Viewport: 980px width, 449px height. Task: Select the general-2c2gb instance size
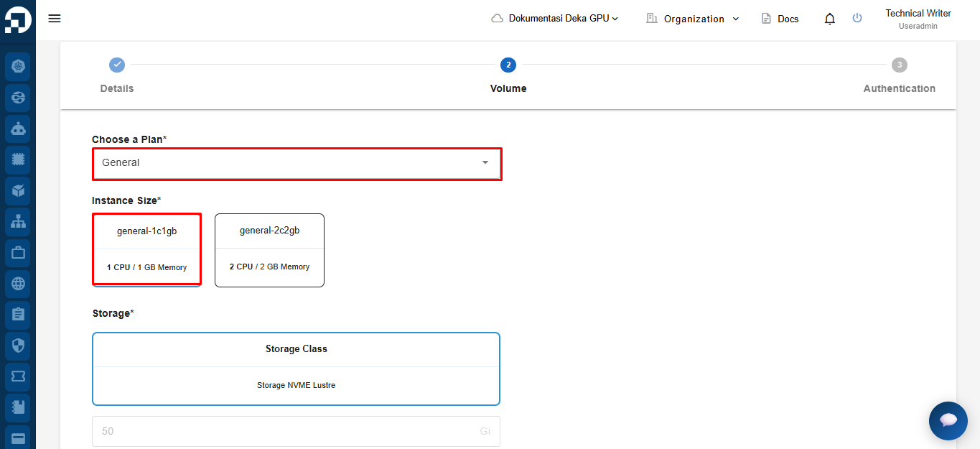click(269, 250)
